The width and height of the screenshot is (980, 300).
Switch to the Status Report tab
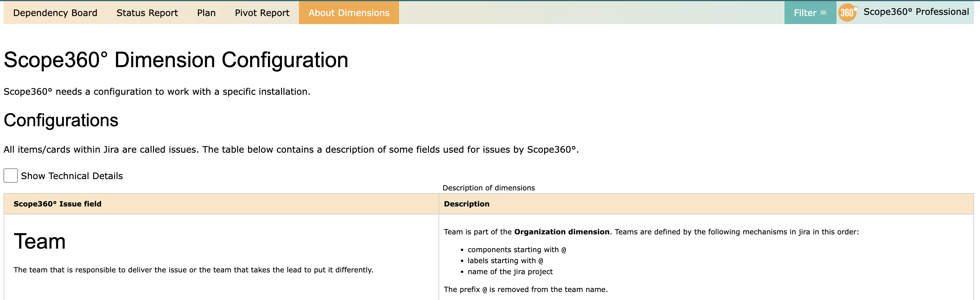(x=147, y=12)
